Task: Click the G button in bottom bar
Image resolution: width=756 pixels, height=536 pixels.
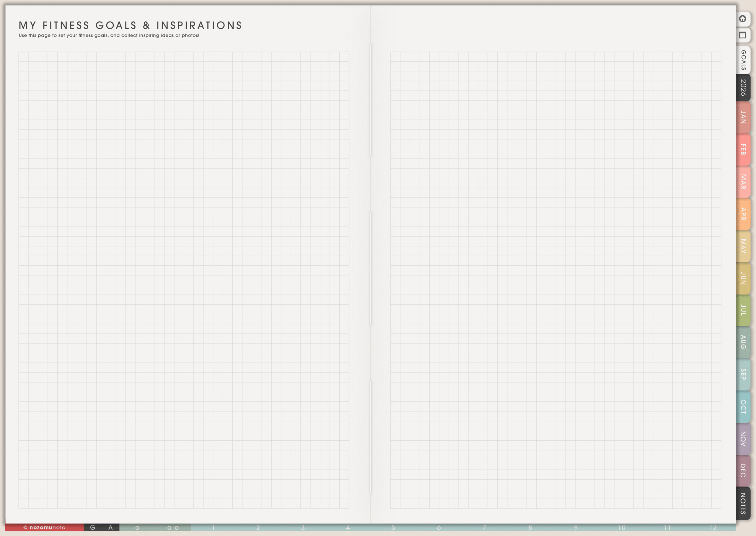Action: 93,527
